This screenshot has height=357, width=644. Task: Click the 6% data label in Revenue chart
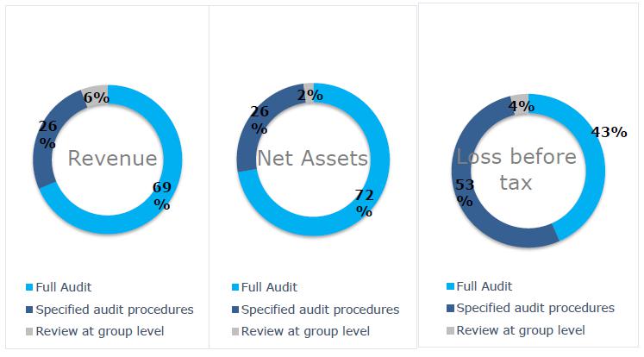(x=97, y=97)
